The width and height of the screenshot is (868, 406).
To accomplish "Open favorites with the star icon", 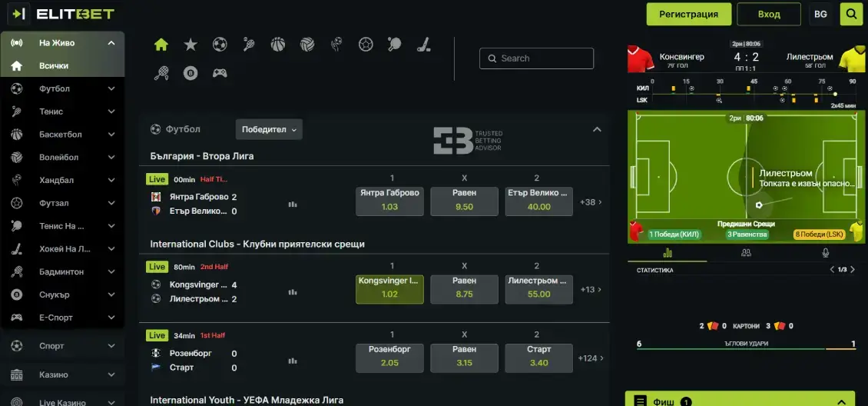I will pos(190,45).
